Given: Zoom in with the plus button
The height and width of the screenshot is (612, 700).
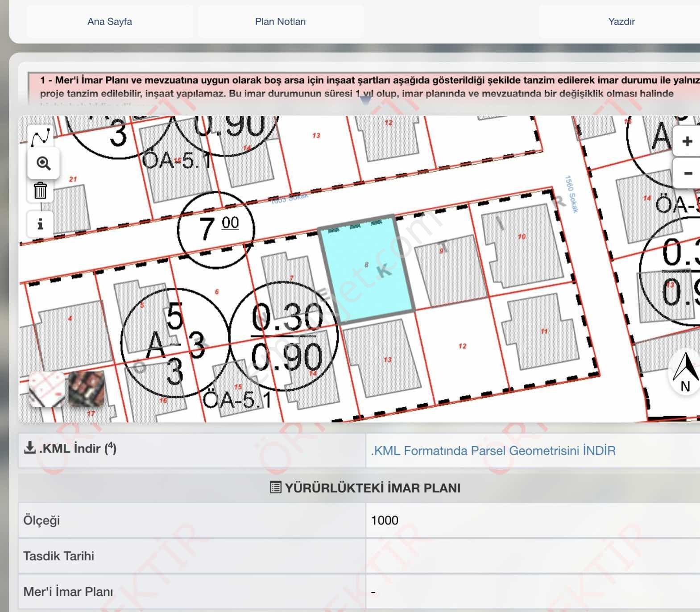Looking at the screenshot, I should click(x=687, y=141).
